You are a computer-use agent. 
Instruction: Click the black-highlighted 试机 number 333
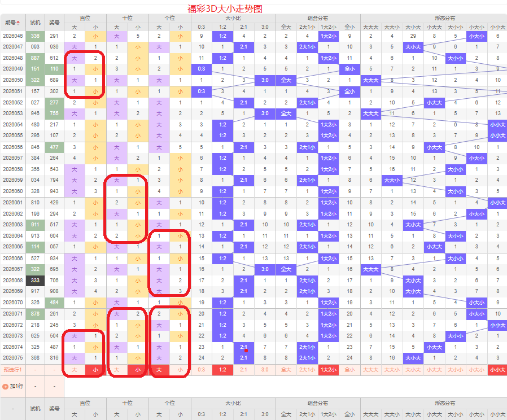point(35,281)
